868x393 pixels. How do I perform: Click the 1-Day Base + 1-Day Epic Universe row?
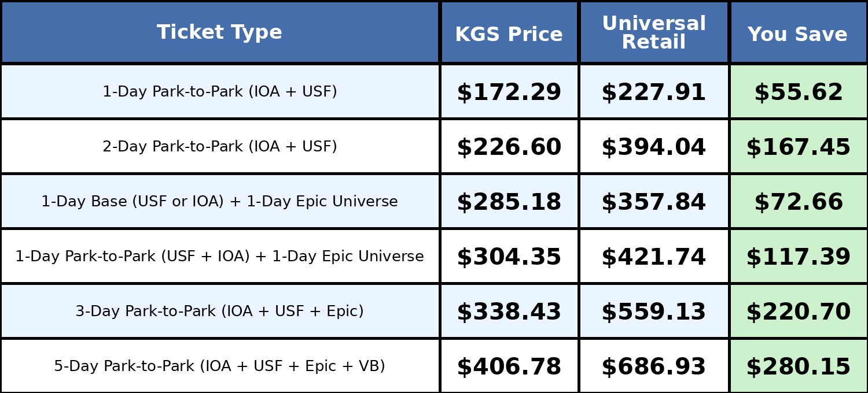[219, 202]
